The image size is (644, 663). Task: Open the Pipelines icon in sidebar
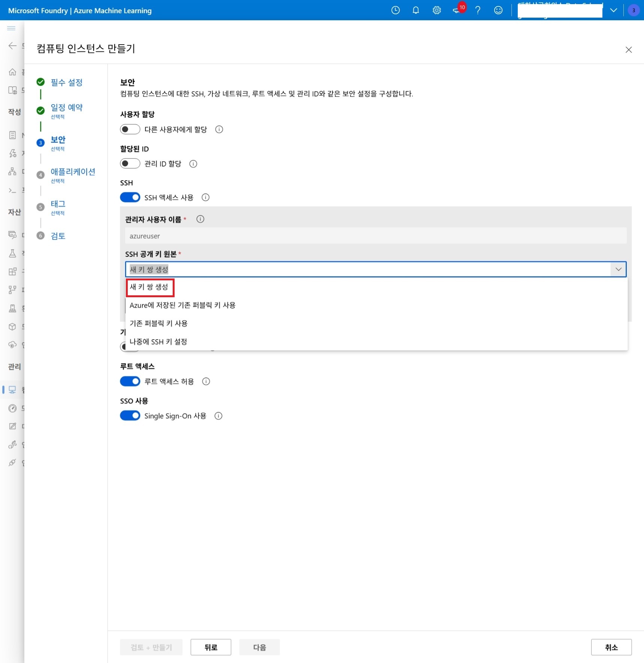pos(12,290)
